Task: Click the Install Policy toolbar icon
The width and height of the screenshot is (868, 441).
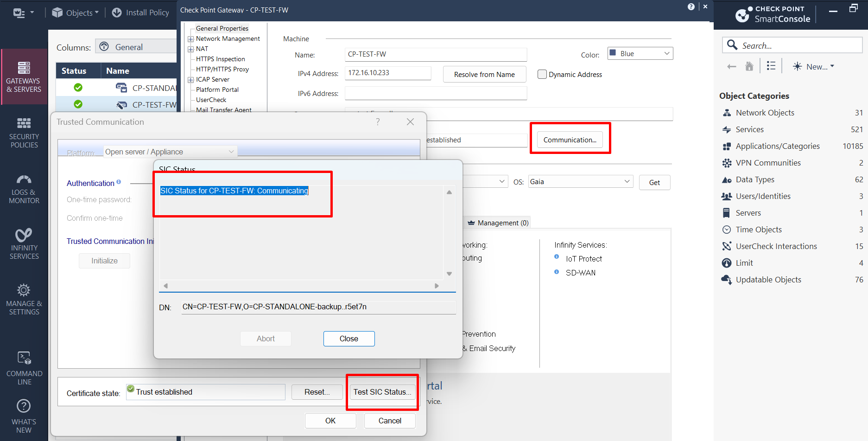Action: click(x=117, y=13)
